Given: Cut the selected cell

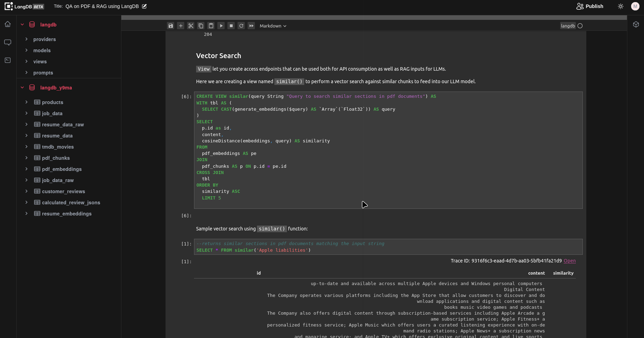Looking at the screenshot, I should (x=191, y=26).
